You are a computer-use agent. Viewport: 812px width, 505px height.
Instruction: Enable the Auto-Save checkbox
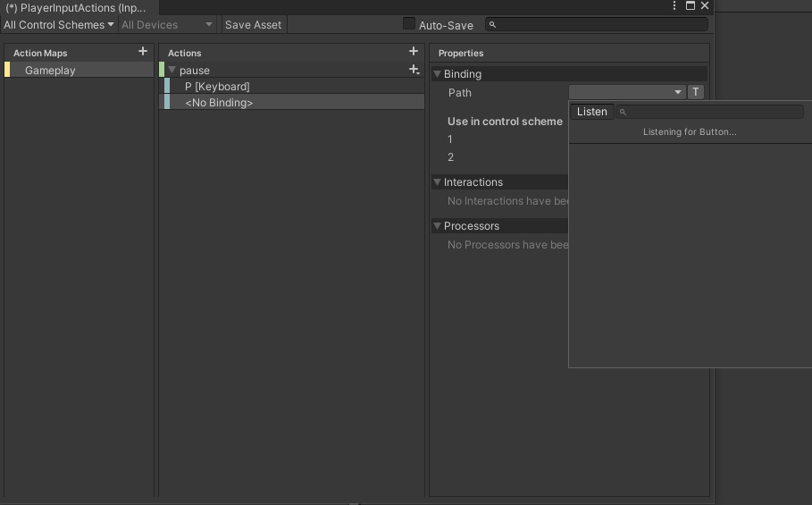[409, 24]
